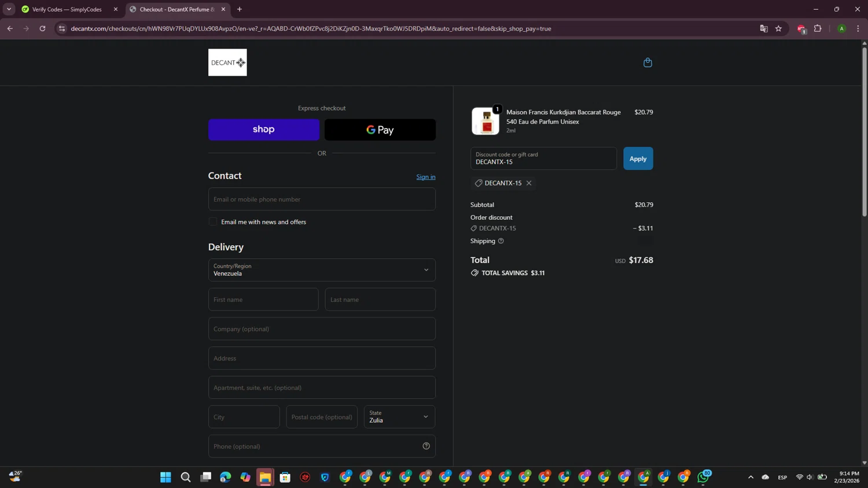The width and height of the screenshot is (868, 488).
Task: Open the shopping bag cart icon
Action: tap(648, 62)
